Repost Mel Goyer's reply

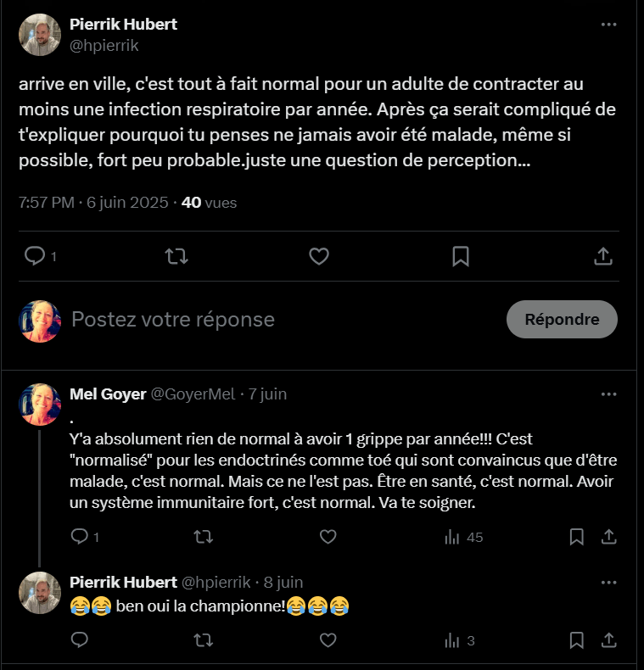(x=204, y=537)
